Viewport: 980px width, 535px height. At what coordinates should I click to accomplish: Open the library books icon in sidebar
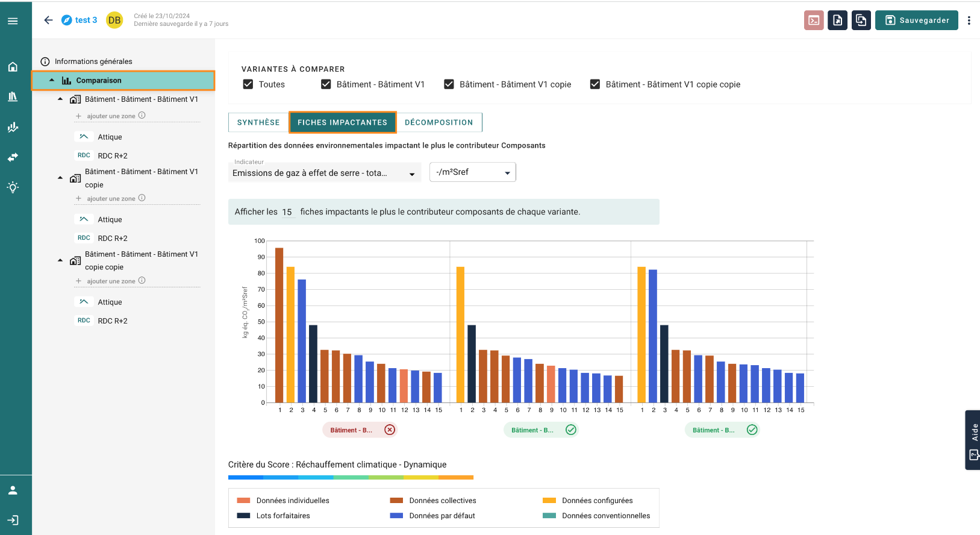pyautogui.click(x=13, y=96)
